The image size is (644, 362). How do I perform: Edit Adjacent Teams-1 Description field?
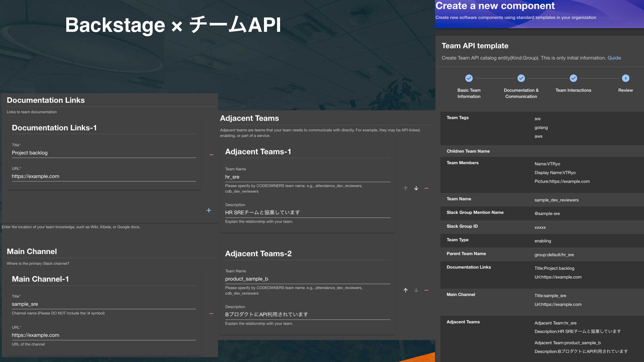pyautogui.click(x=308, y=213)
